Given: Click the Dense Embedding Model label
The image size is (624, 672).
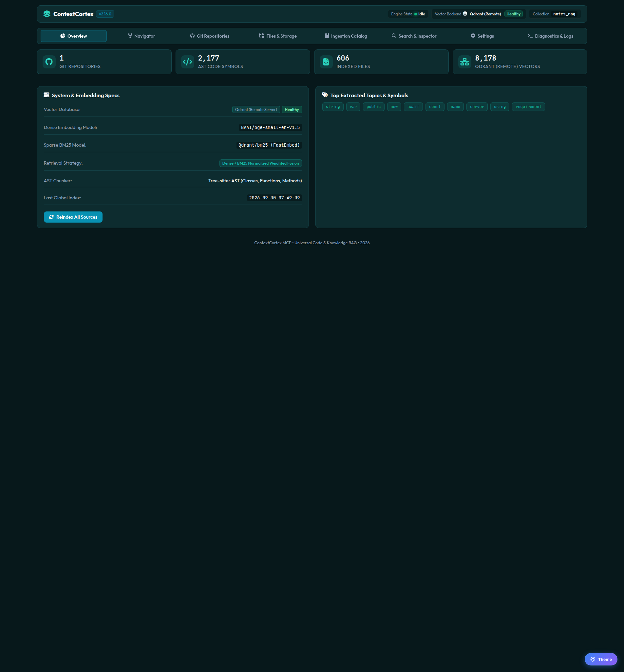Looking at the screenshot, I should 70,128.
